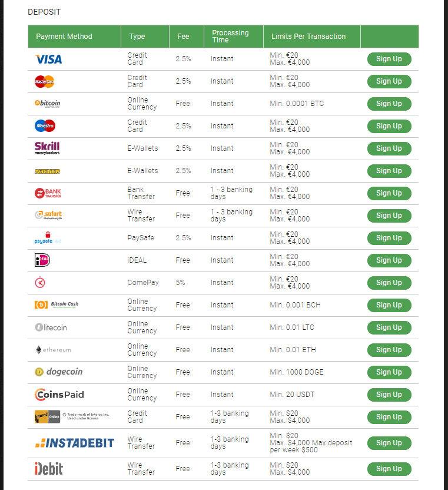Image resolution: width=448 pixels, height=490 pixels.
Task: Click the Skrill moneybookers logo
Action: tap(47, 148)
